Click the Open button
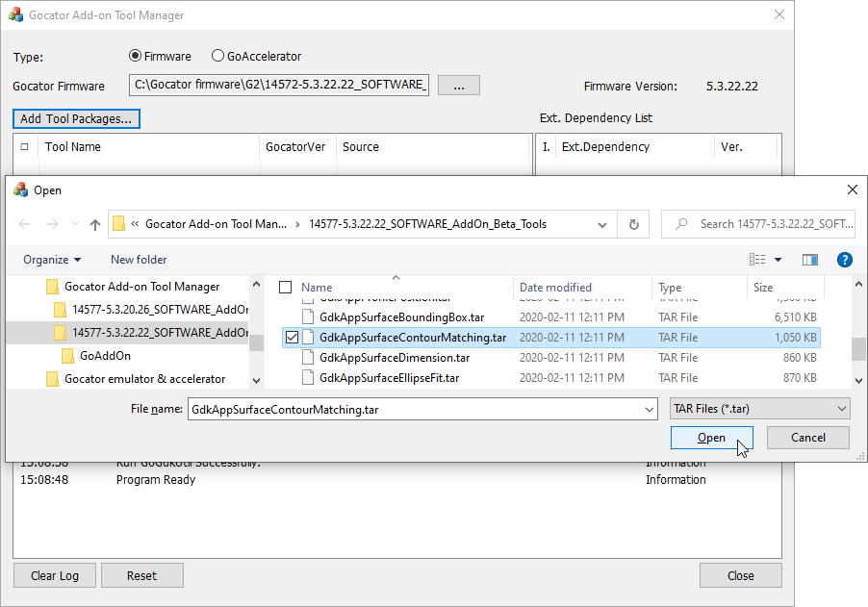 click(711, 438)
